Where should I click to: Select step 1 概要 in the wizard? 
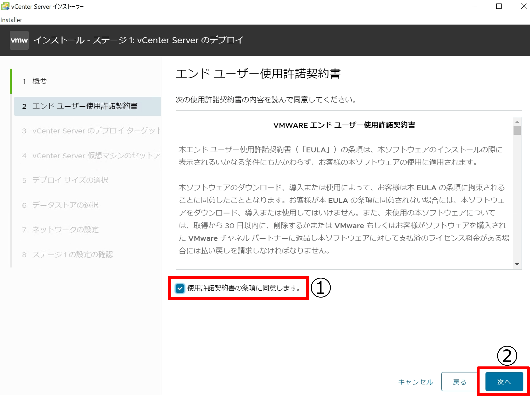pyautogui.click(x=35, y=81)
